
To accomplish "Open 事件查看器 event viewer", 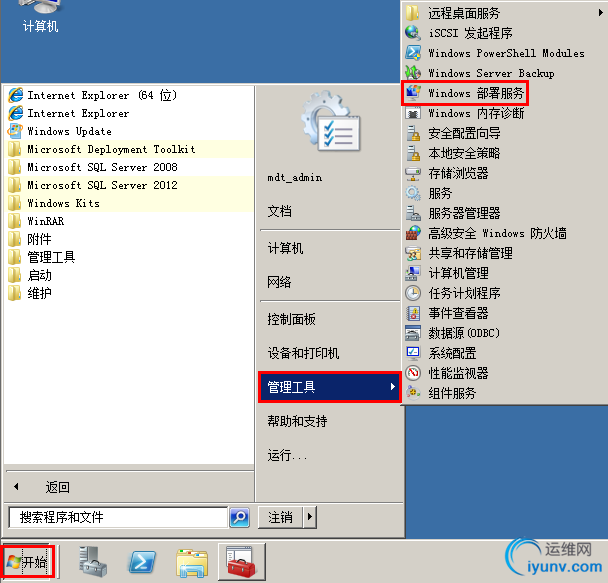I will coord(447,313).
